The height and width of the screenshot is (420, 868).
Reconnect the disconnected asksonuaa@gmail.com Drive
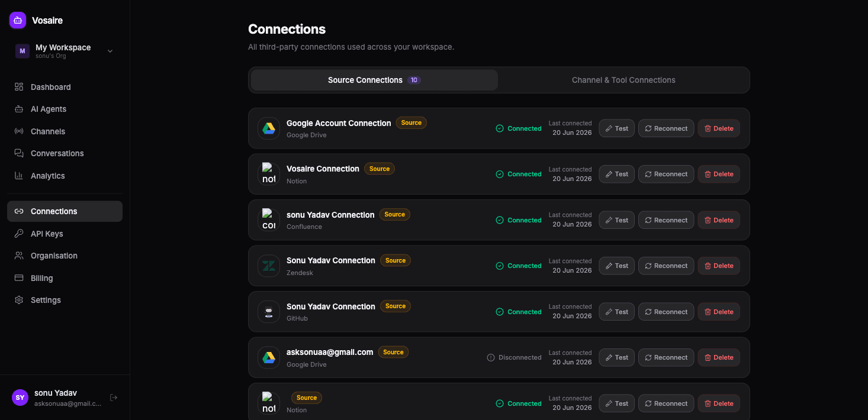tap(666, 357)
